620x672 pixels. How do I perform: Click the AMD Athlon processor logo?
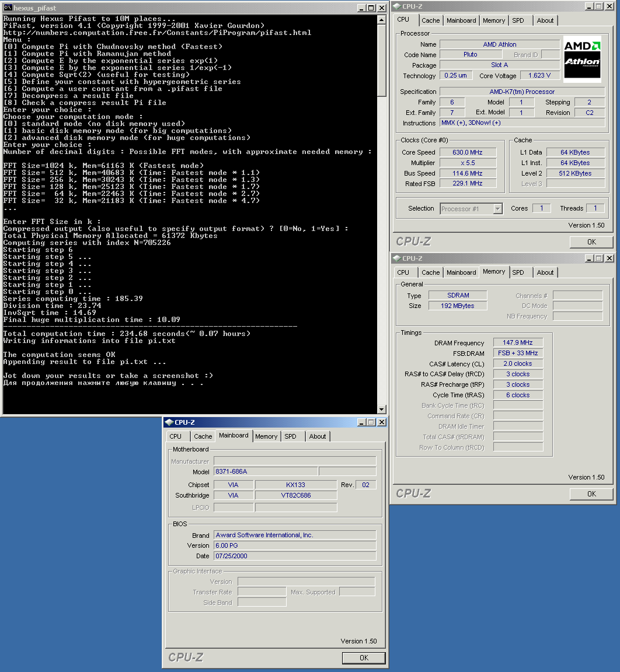[582, 59]
